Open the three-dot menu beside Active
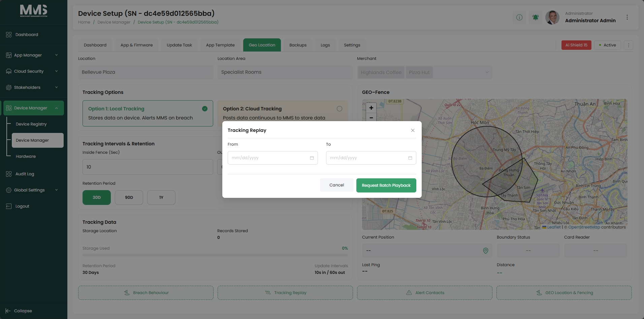644x319 pixels. click(629, 45)
